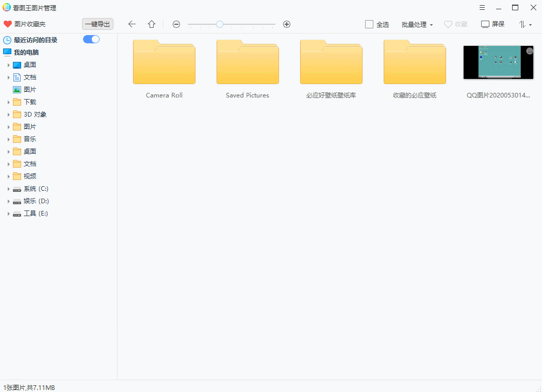Open the sort order dropdown

click(x=525, y=24)
